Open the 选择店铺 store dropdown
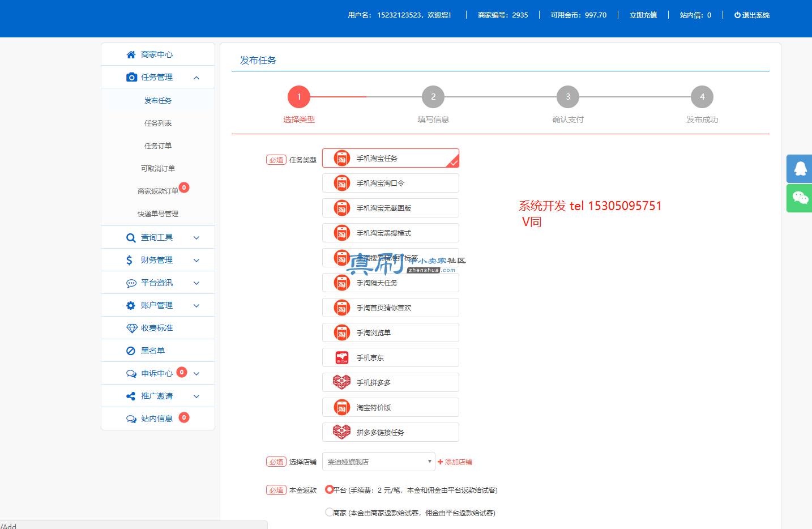 [x=379, y=462]
